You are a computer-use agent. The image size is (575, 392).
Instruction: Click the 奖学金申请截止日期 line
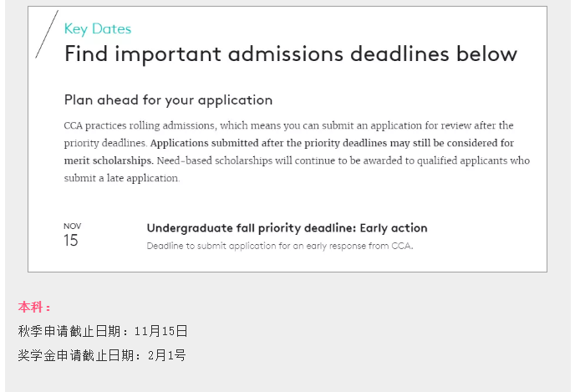(x=102, y=355)
